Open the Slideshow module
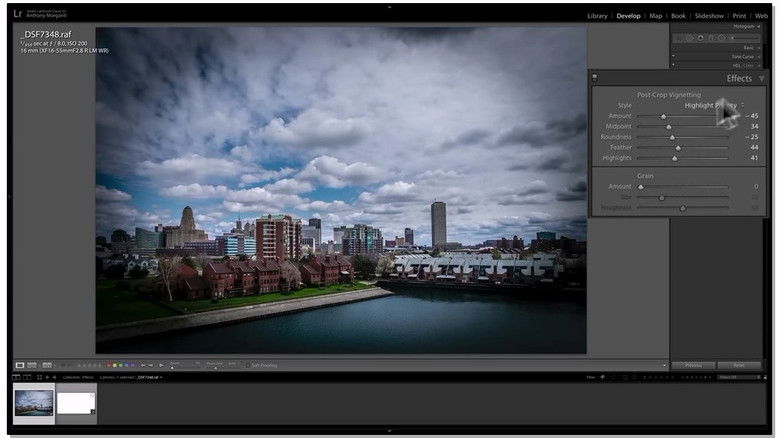The width and height of the screenshot is (779, 438). tap(709, 16)
